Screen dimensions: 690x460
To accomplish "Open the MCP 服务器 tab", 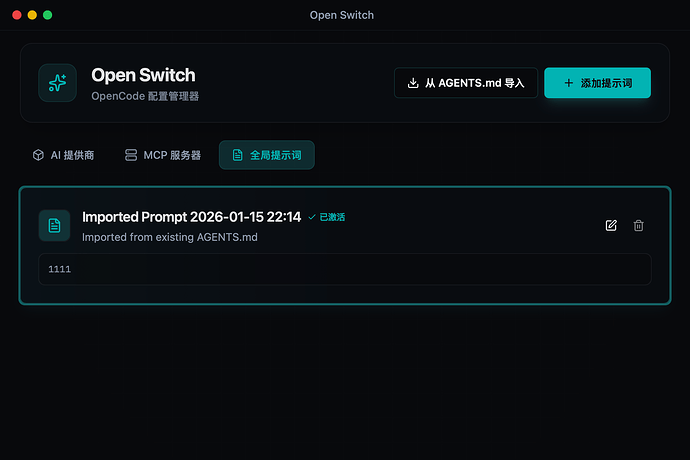I will [163, 155].
